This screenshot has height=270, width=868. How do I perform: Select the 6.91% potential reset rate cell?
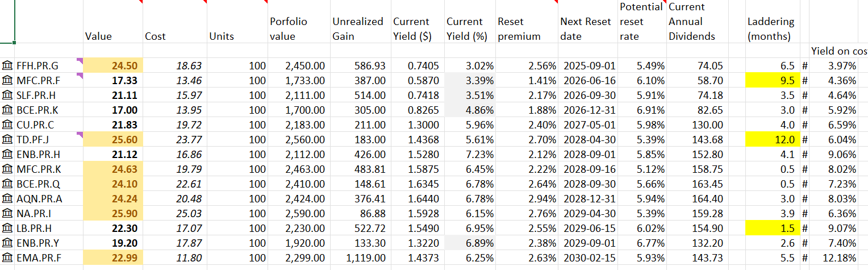pyautogui.click(x=642, y=110)
